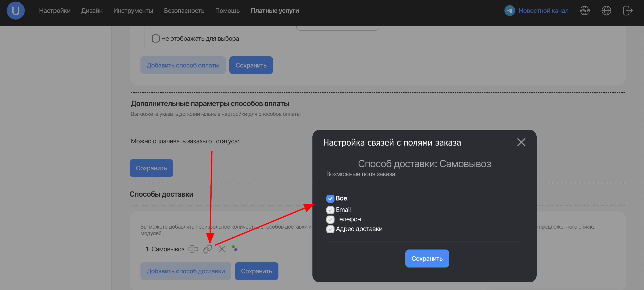Click Добавить способ доставки button
Image resolution: width=644 pixels, height=290 pixels.
(185, 271)
